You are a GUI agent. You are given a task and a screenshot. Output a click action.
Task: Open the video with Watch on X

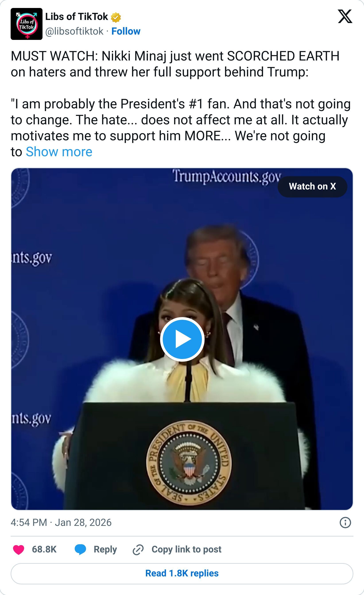pos(313,186)
